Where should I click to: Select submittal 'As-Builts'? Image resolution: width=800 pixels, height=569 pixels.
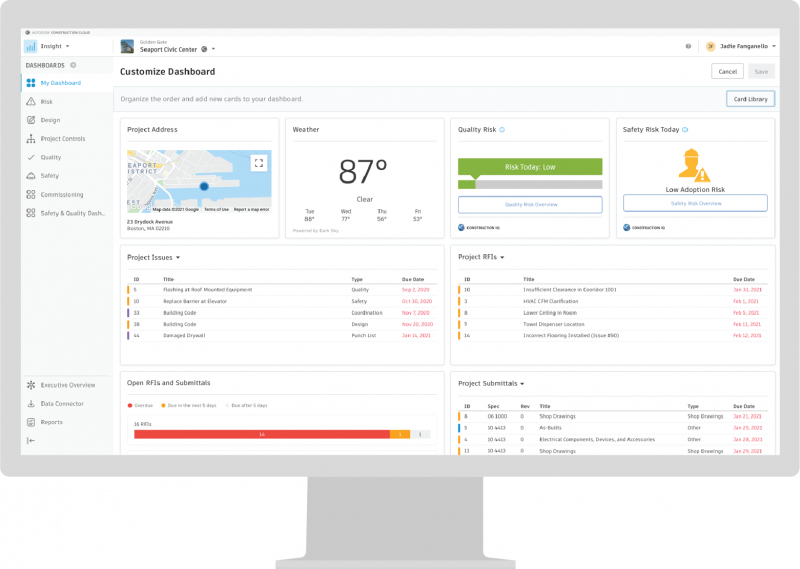pyautogui.click(x=613, y=428)
